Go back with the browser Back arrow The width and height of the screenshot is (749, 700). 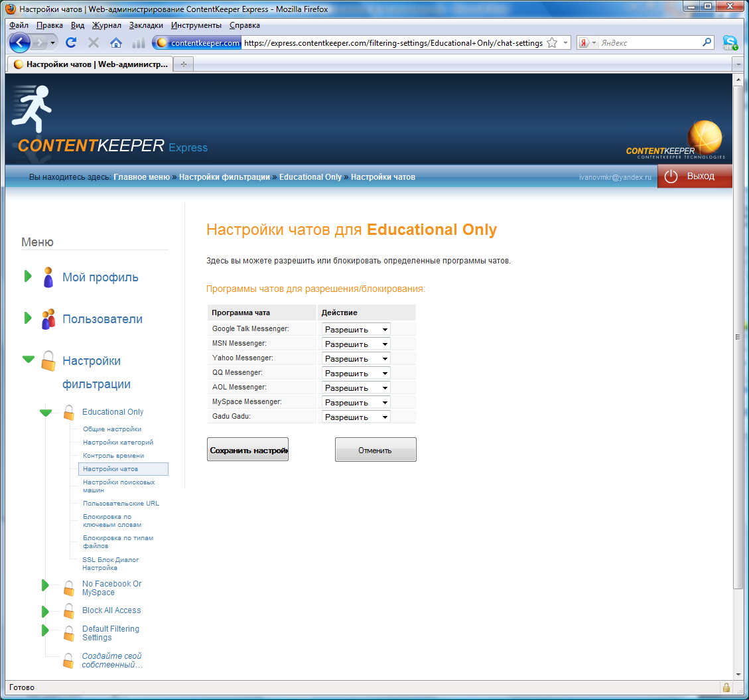(20, 43)
